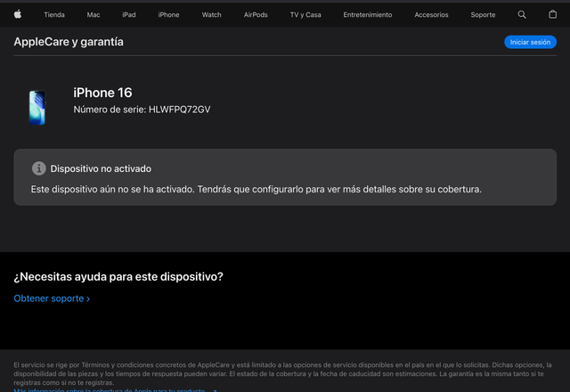Open the Accesorios menu
This screenshot has width=570, height=392.
tap(431, 15)
